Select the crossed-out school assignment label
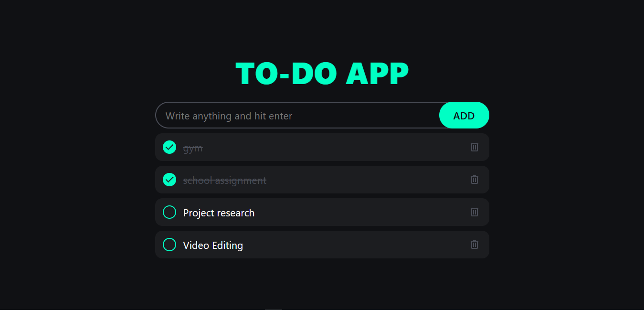644x310 pixels. coord(225,181)
